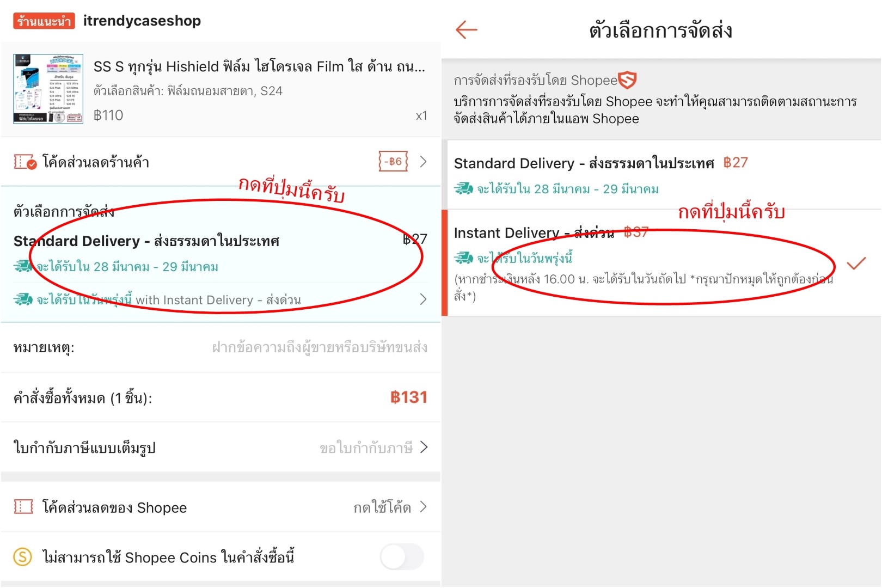Tap the back arrow on shipping options

click(x=466, y=30)
